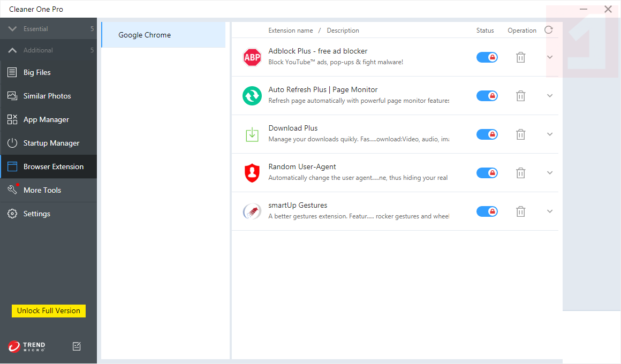Disable Auto Refresh Plus toggle

coord(487,96)
